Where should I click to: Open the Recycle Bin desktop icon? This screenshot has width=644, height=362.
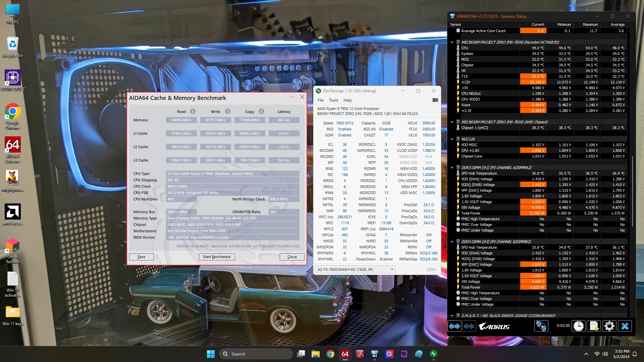(13, 47)
